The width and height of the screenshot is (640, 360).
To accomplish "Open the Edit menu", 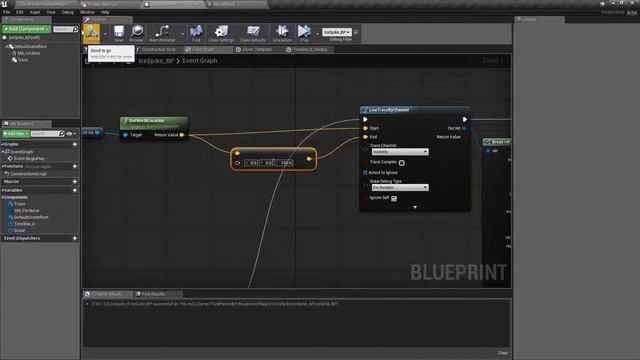I will (20, 12).
